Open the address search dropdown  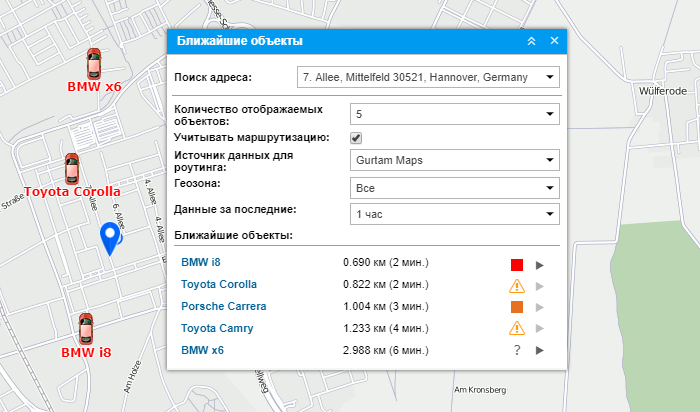pyautogui.click(x=550, y=77)
